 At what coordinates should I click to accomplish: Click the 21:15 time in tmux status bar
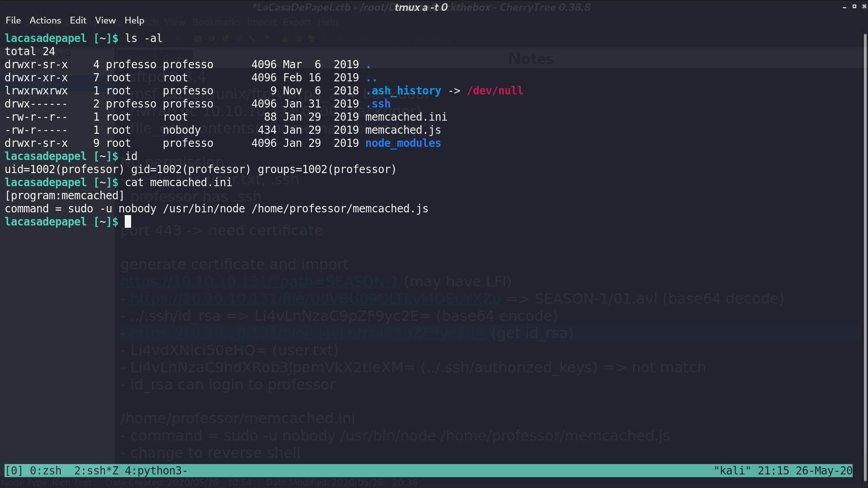[x=773, y=471]
